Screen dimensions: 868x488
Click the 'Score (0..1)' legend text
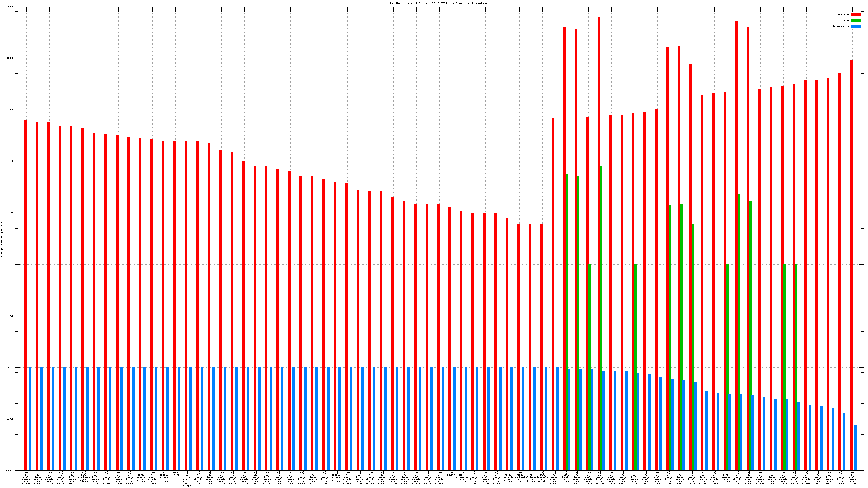[x=841, y=26]
